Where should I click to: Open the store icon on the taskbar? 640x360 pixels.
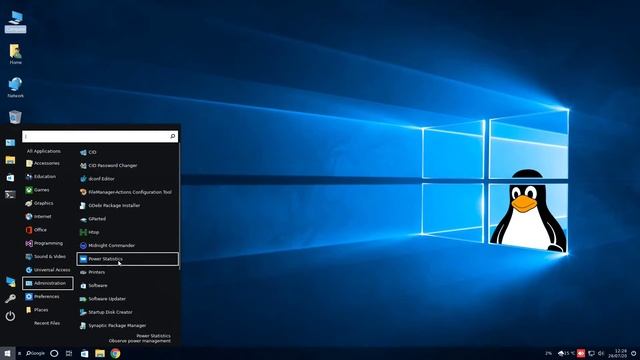tap(84, 353)
